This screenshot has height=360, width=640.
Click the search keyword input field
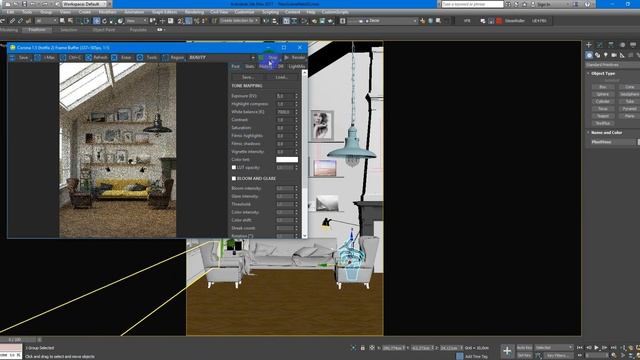(472, 4)
